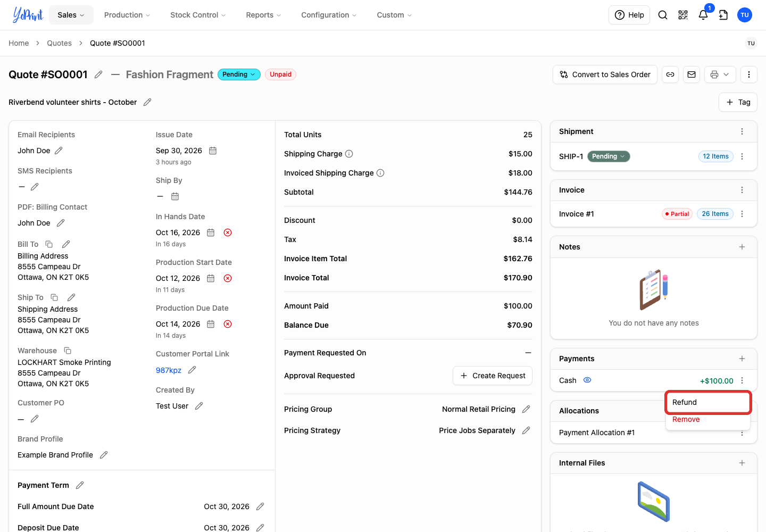Toggle Cash payment visibility eye
766x532 pixels.
[x=587, y=380]
